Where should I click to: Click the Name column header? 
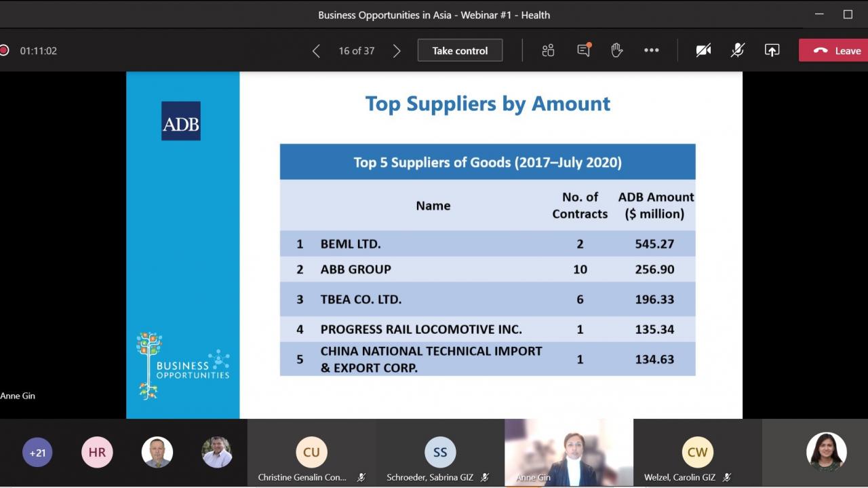click(433, 206)
